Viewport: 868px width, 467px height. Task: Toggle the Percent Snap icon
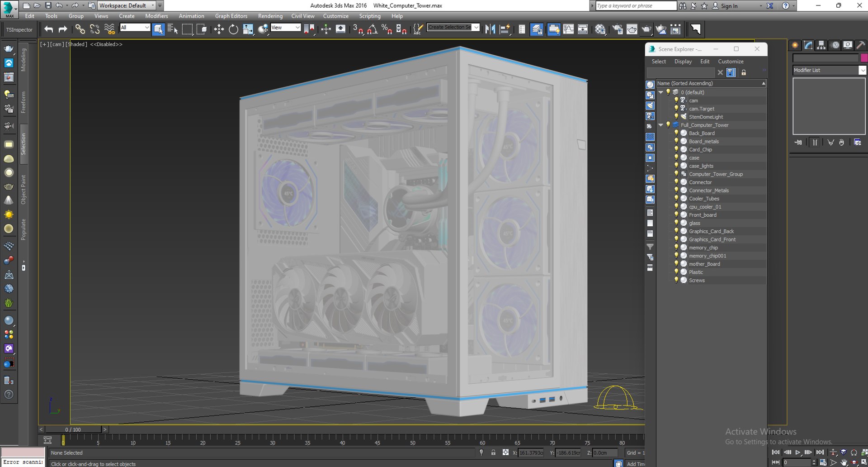[387, 29]
